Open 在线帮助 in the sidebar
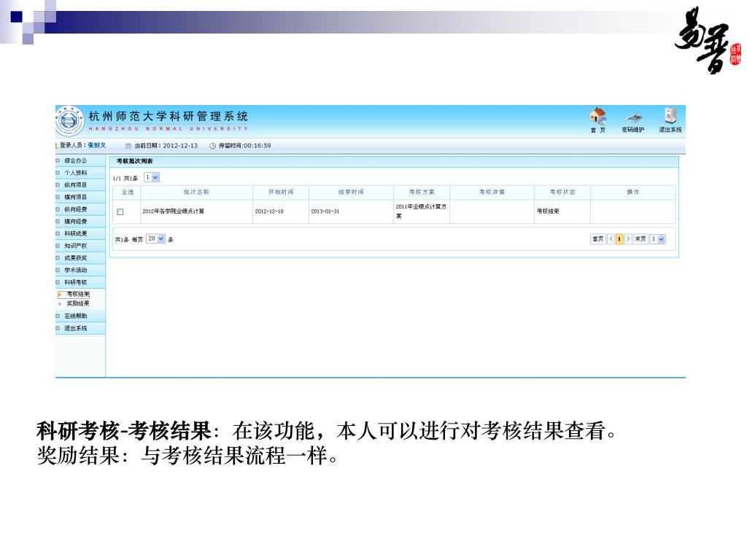 click(76, 316)
